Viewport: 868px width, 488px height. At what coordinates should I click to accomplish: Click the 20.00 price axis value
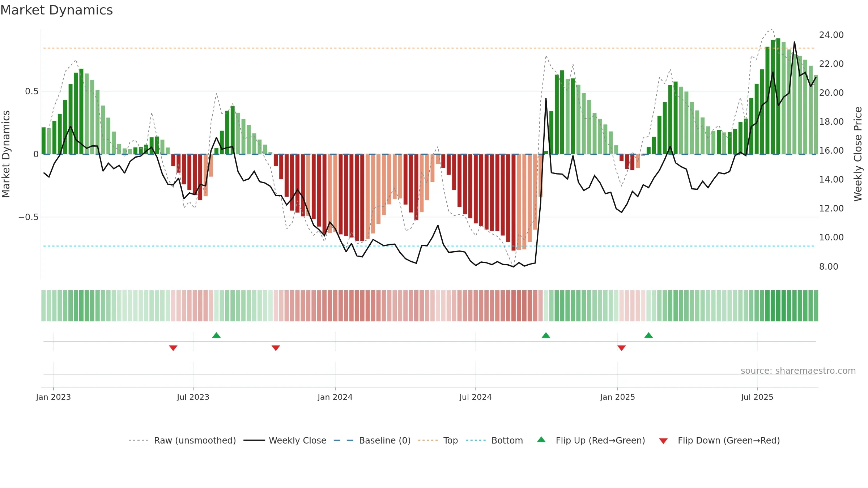(x=831, y=93)
